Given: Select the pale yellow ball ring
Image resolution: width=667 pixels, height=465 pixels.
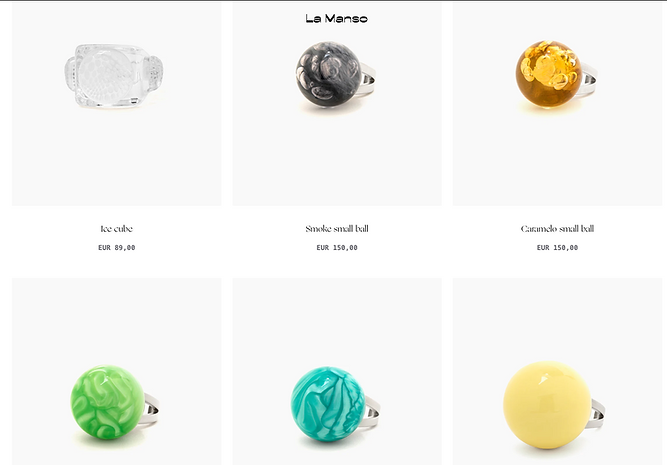Looking at the screenshot, I should [557, 371].
